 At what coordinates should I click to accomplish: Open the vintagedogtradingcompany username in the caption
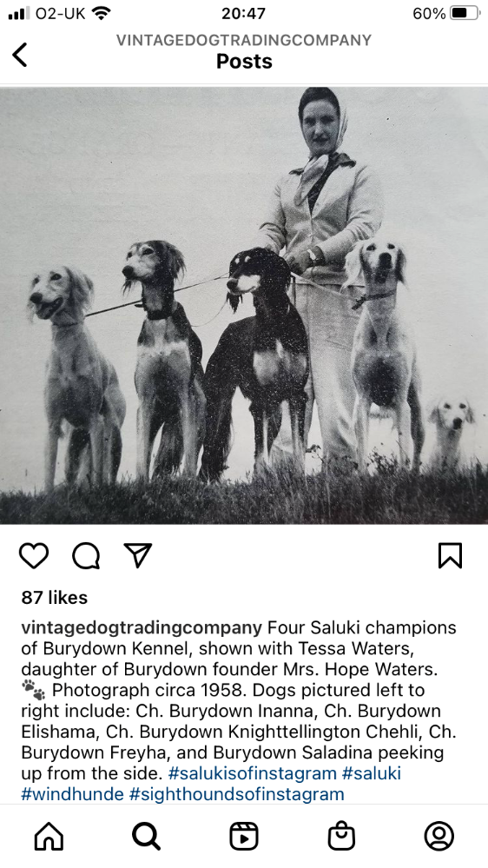[x=142, y=627]
